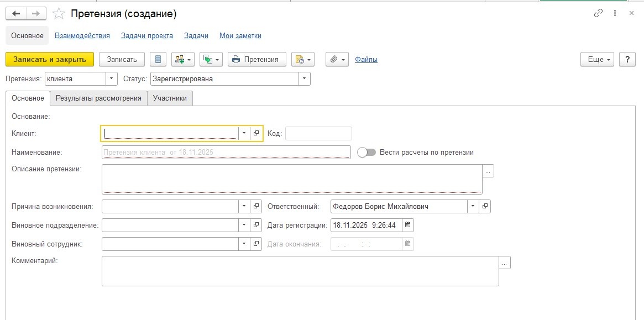Go to the Взаимодействия link
Viewport: 644px width, 320px height.
click(82, 36)
